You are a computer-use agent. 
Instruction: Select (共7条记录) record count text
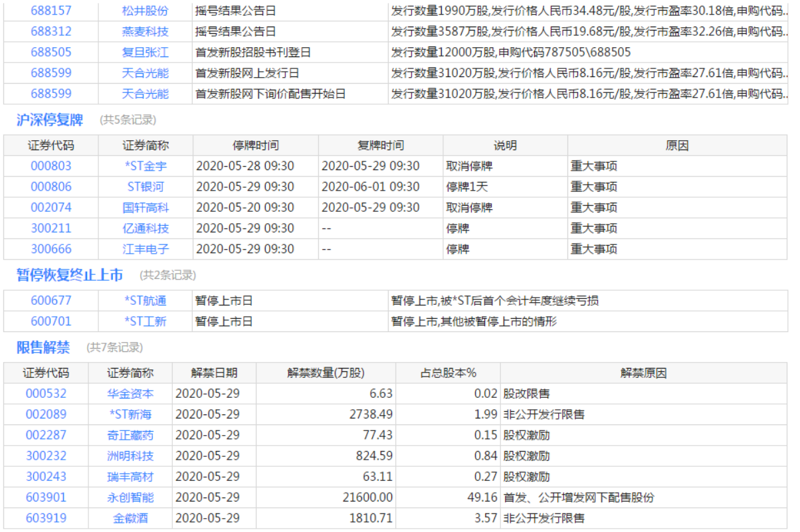coord(114,347)
